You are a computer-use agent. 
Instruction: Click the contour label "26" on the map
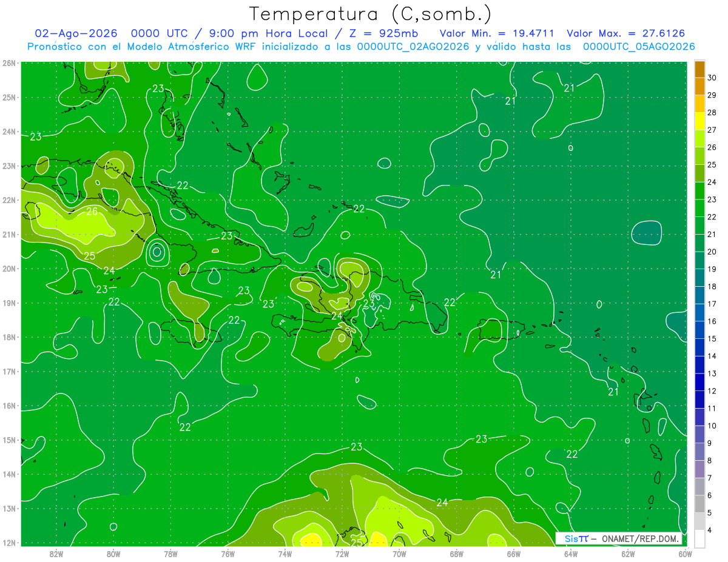click(92, 212)
